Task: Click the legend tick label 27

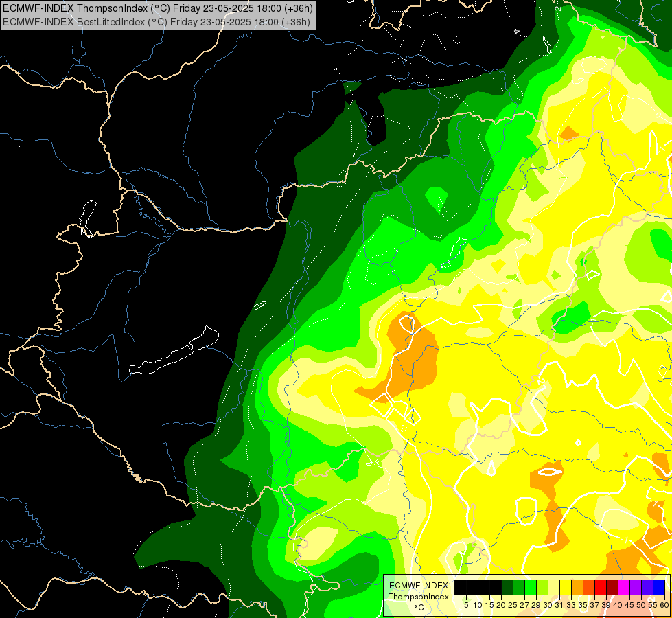Action: point(524,605)
